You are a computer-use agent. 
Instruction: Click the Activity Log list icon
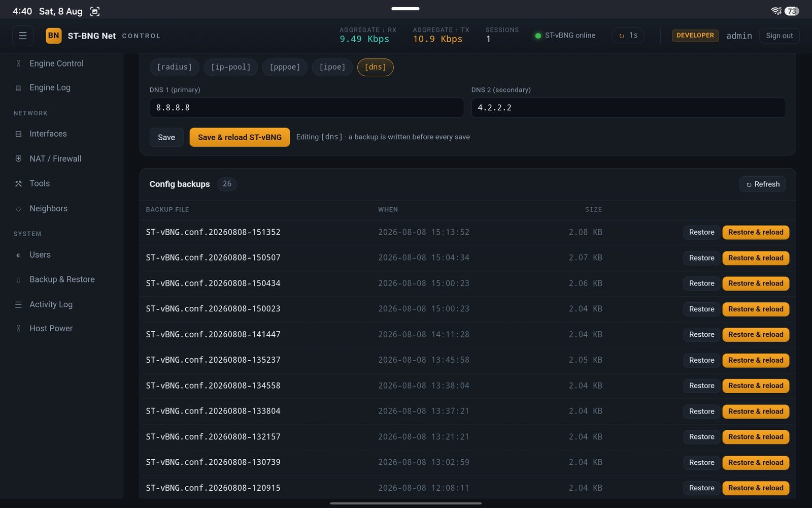click(x=18, y=305)
